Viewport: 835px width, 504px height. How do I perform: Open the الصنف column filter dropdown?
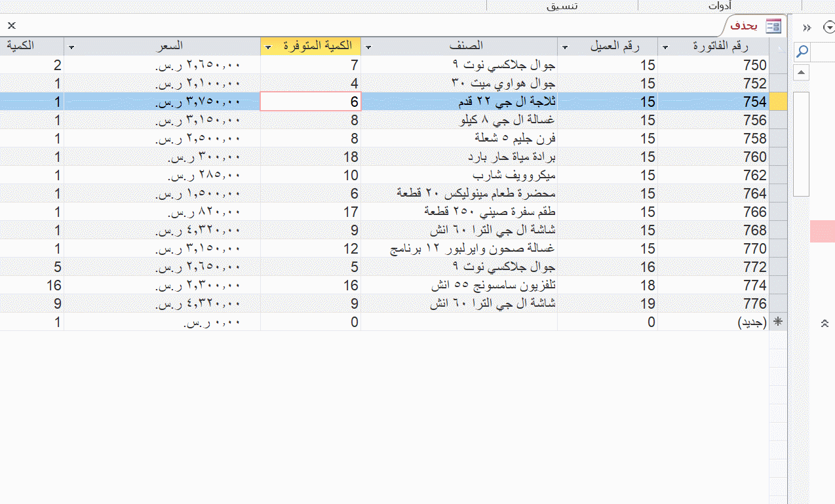pos(368,47)
